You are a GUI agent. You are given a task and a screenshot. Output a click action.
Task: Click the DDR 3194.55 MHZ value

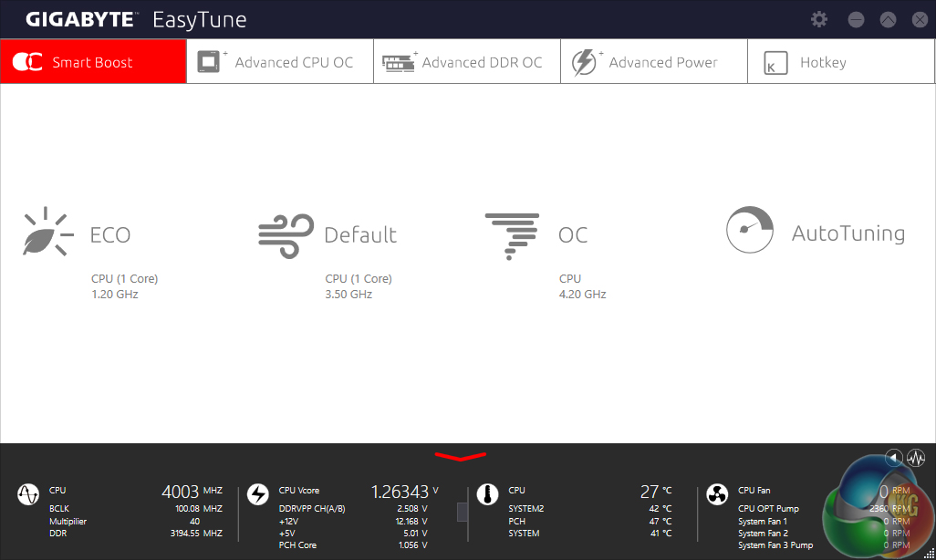[196, 534]
